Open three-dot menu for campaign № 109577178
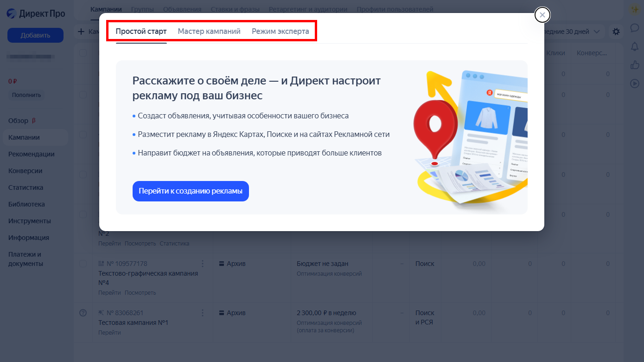This screenshot has width=644, height=362. (x=202, y=264)
